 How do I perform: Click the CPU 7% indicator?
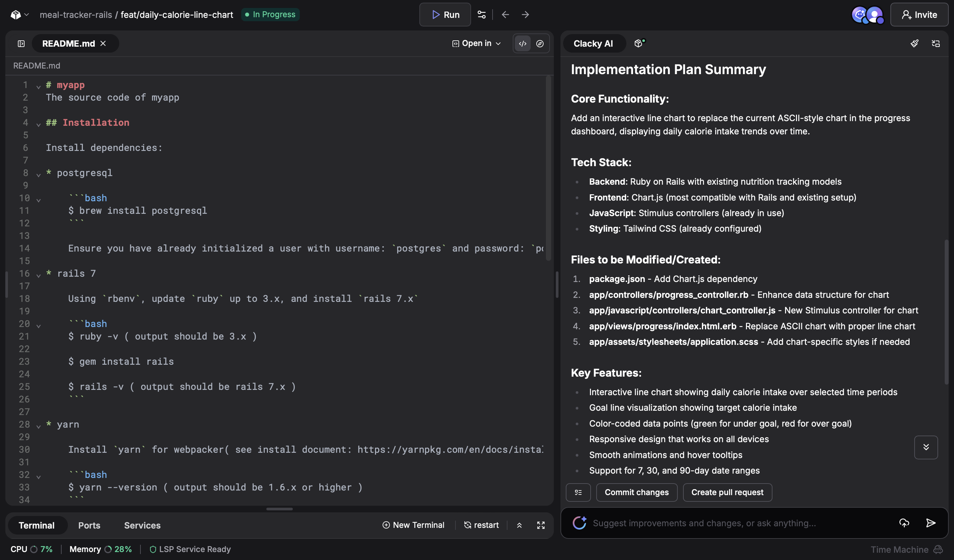click(x=31, y=549)
